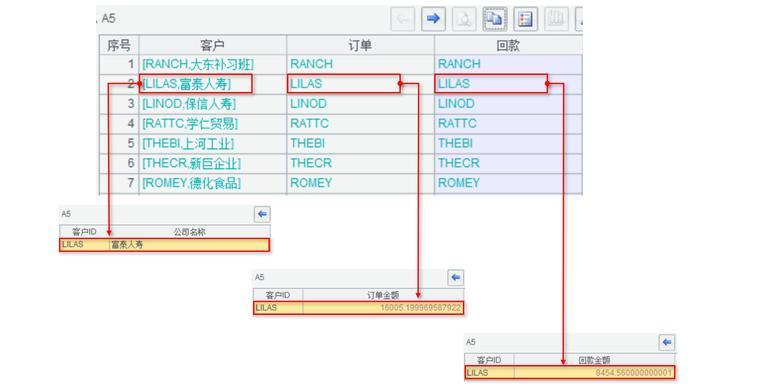Click back arrow in the 公司名称 panel
Viewport: 768px width, 391px height.
pos(262,214)
